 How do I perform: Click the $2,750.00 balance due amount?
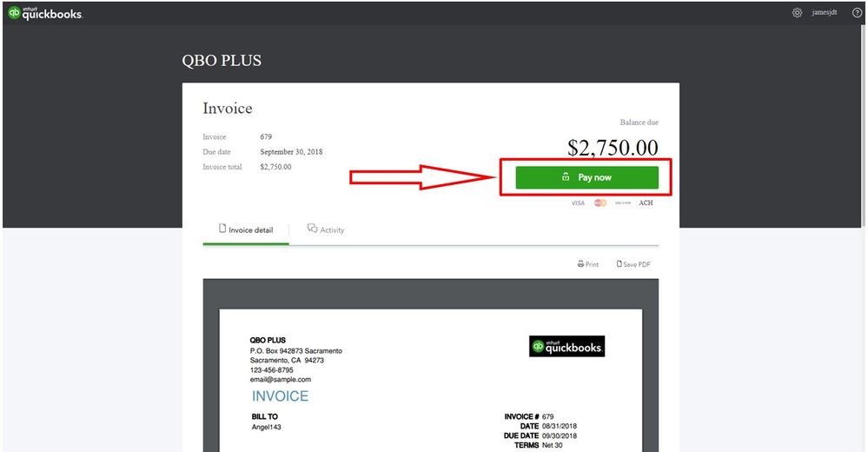click(613, 148)
